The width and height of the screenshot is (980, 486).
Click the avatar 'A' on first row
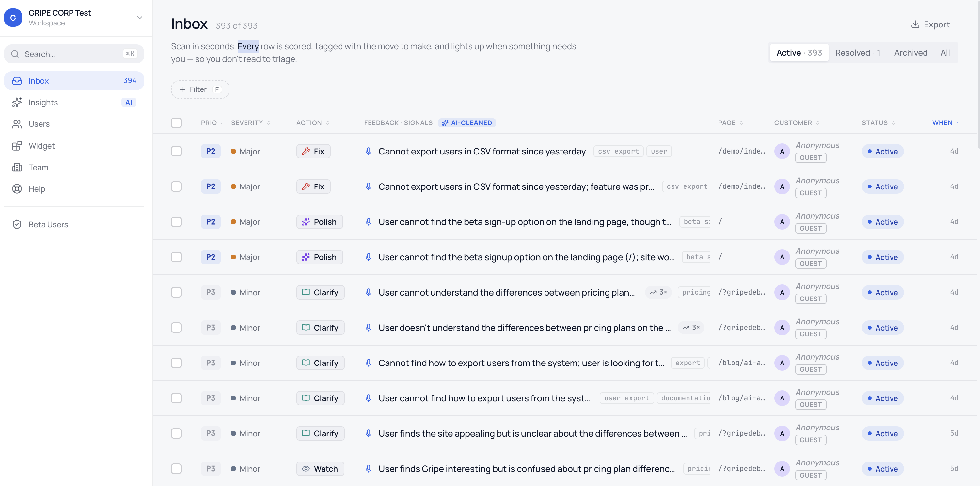[782, 151]
